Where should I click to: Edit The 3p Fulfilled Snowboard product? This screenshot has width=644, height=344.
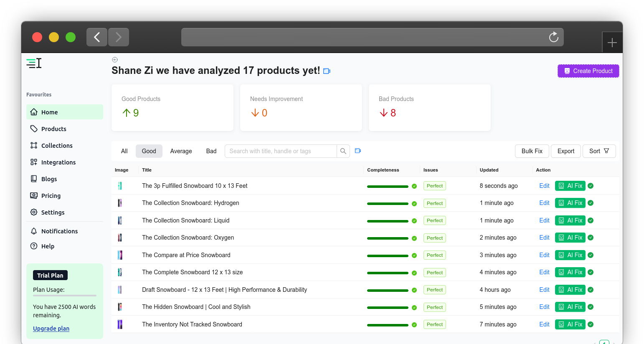click(544, 186)
